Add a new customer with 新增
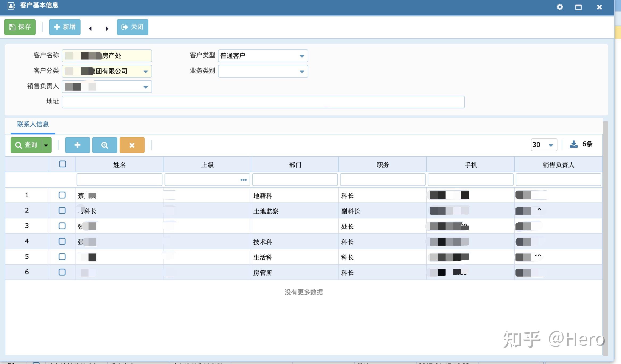 point(65,27)
